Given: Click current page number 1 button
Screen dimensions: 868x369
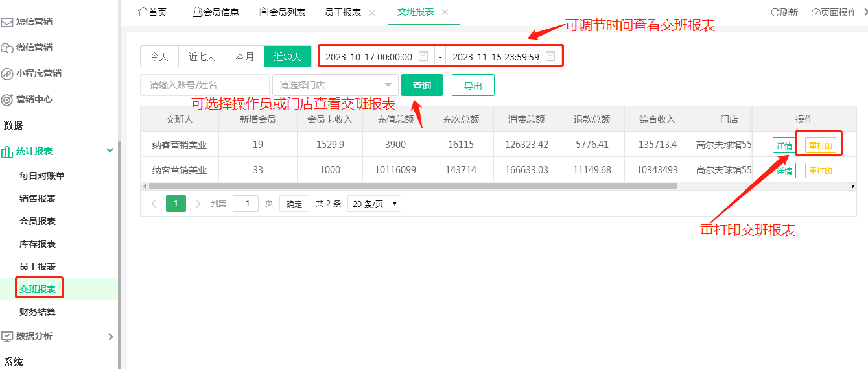Looking at the screenshot, I should (176, 204).
